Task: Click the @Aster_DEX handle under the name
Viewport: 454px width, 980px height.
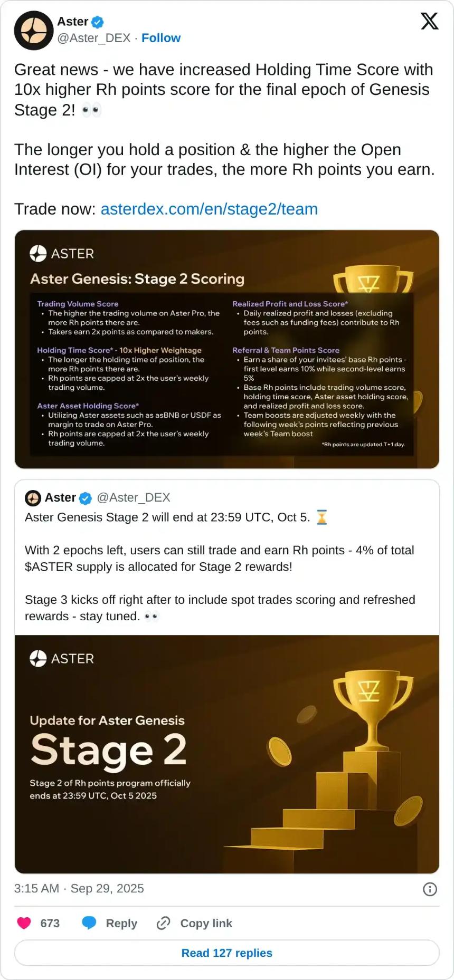Action: pos(93,37)
